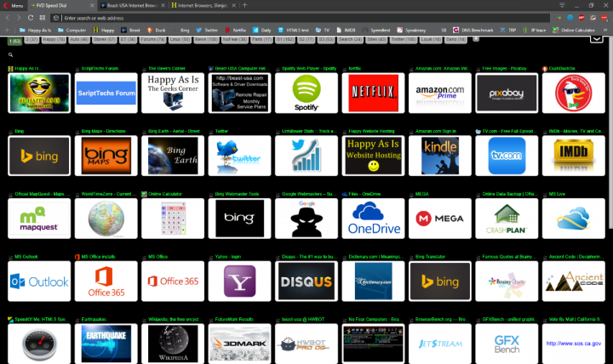
Task: Open the Online Calculator bookmark
Action: [x=574, y=30]
